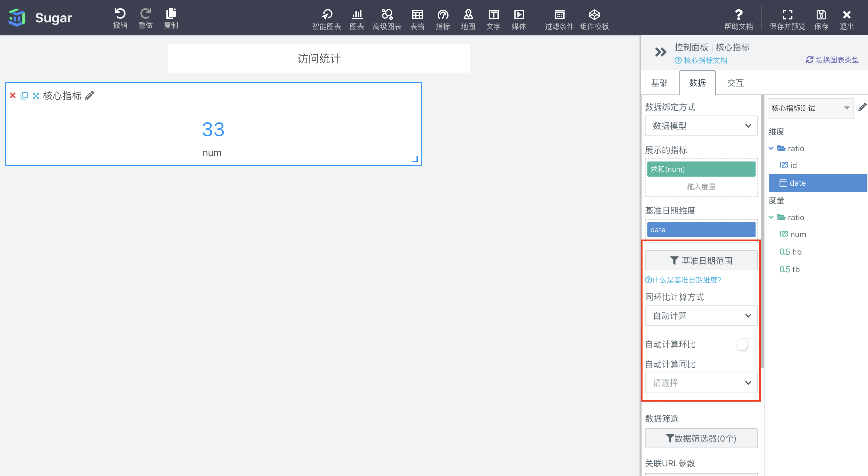
Task: Open the 同环比计算方式 自动计算 dropdown
Action: [x=701, y=315]
